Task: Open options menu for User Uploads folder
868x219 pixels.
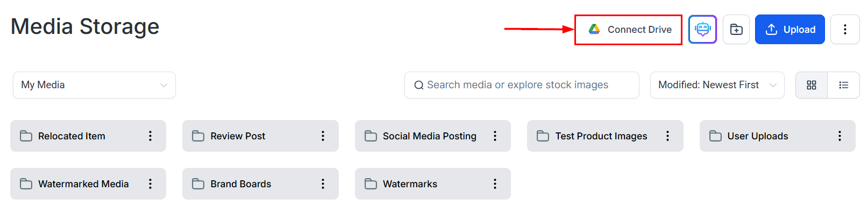Action: click(x=839, y=136)
